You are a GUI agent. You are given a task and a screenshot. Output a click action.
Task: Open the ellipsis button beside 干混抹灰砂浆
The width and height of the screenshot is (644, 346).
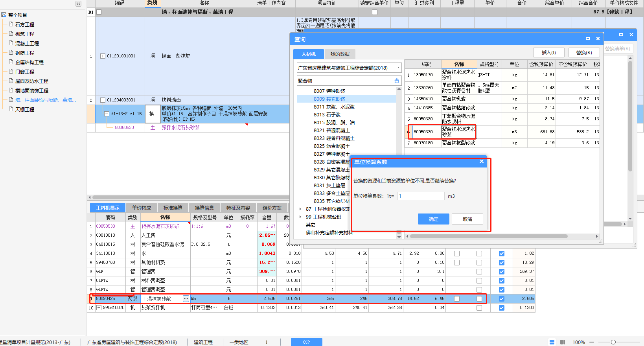coord(186,299)
